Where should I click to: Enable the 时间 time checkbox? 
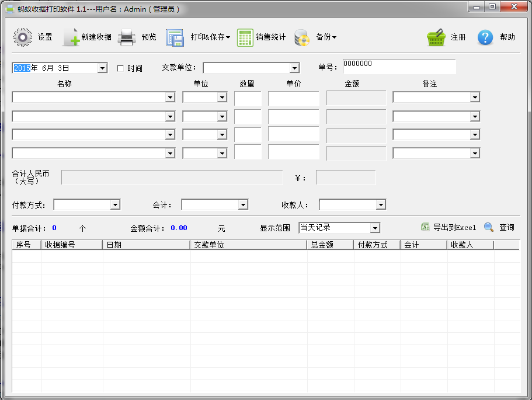(x=120, y=67)
